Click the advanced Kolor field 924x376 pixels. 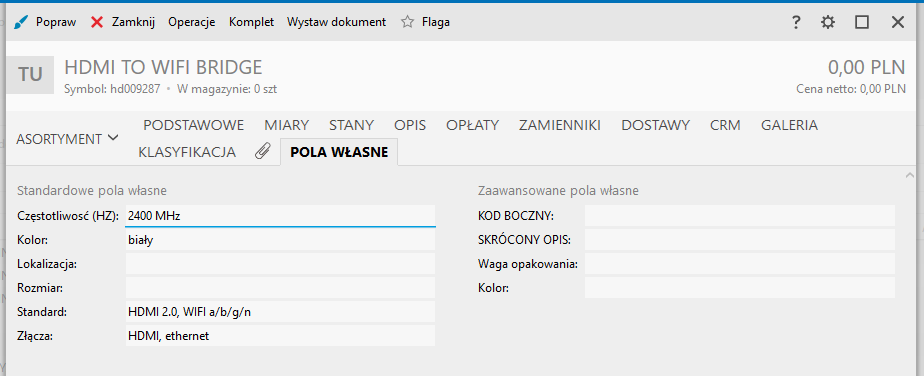(740, 288)
